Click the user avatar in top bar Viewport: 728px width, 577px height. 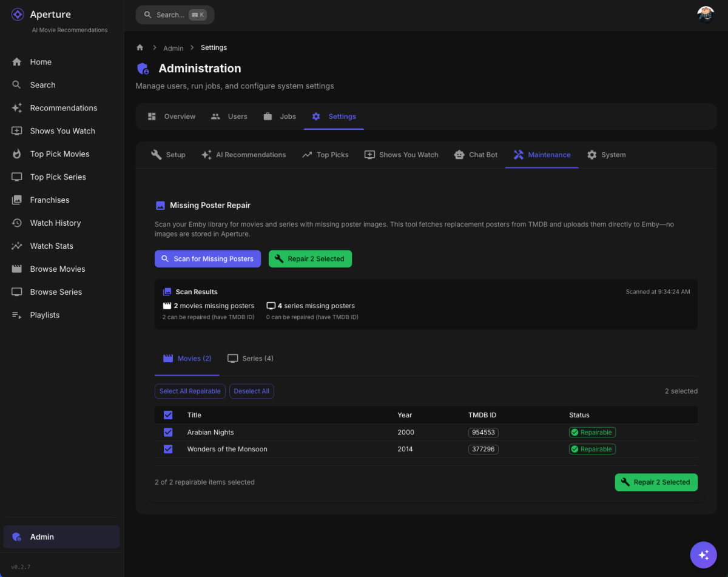pos(705,15)
